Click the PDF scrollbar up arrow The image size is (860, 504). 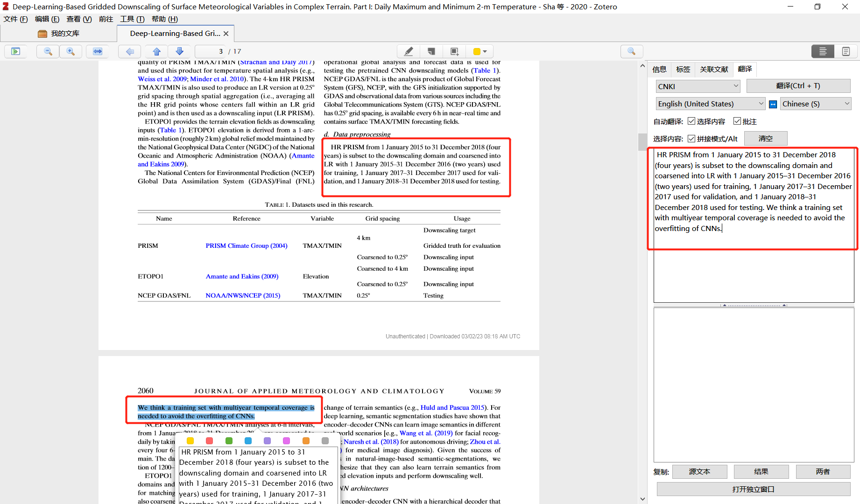(x=643, y=66)
